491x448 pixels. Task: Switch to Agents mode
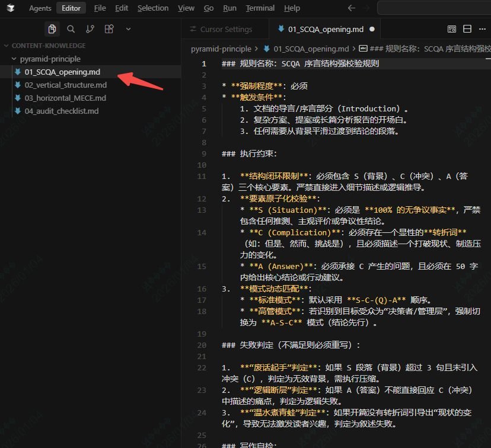pyautogui.click(x=40, y=8)
